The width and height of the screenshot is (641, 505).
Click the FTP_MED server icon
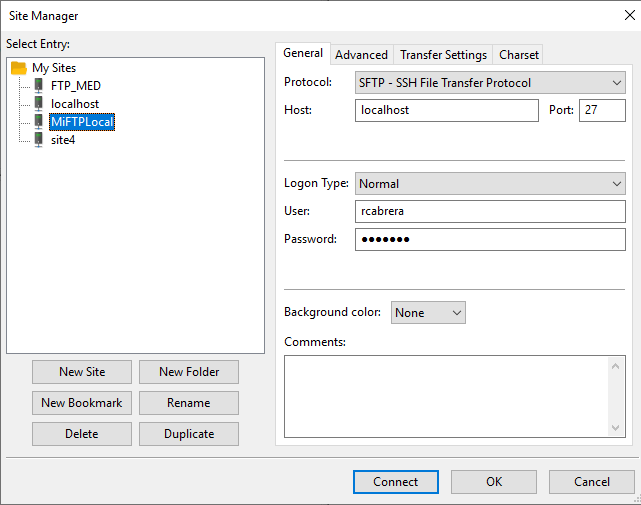click(39, 86)
